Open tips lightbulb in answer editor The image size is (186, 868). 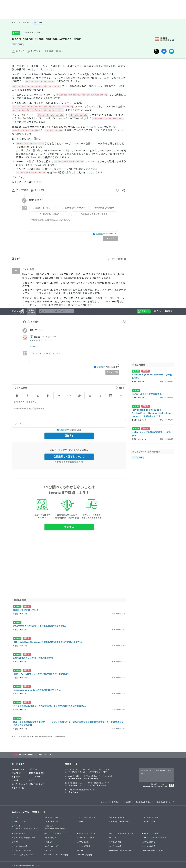(120, 388)
